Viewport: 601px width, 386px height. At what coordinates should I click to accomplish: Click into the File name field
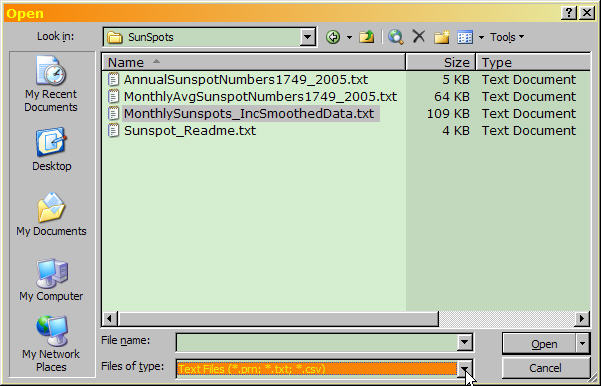[x=317, y=342]
